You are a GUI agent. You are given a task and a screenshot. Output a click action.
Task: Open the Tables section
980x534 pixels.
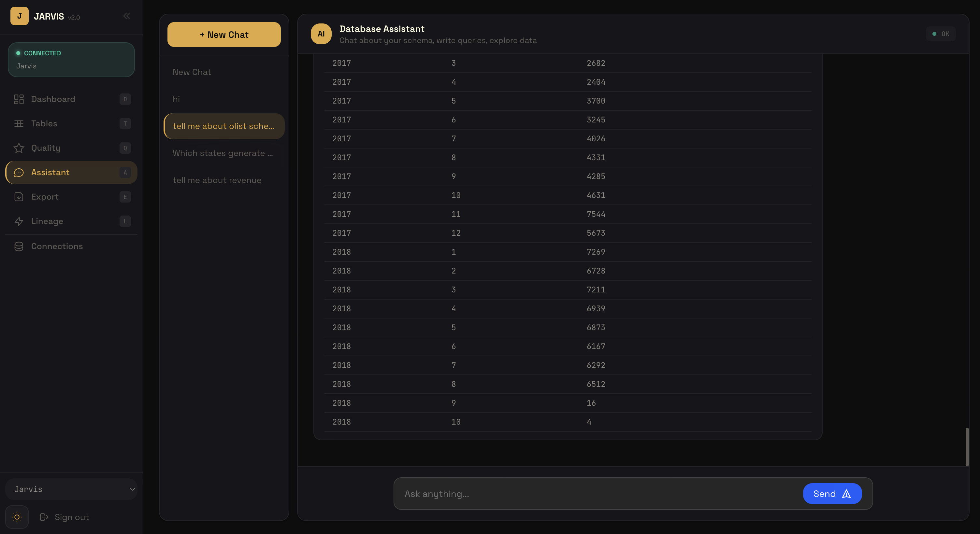(72, 124)
